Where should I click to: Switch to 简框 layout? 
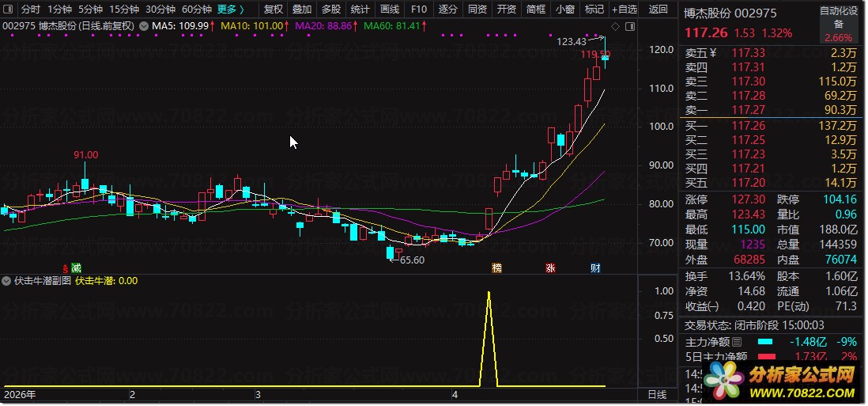pyautogui.click(x=536, y=9)
